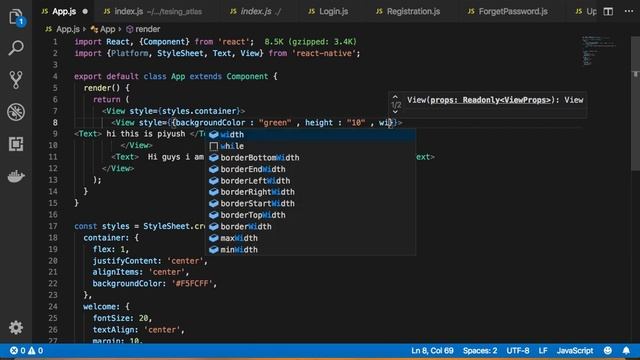Select borderTopWidth suggestion
The height and width of the screenshot is (360, 640).
310,215
